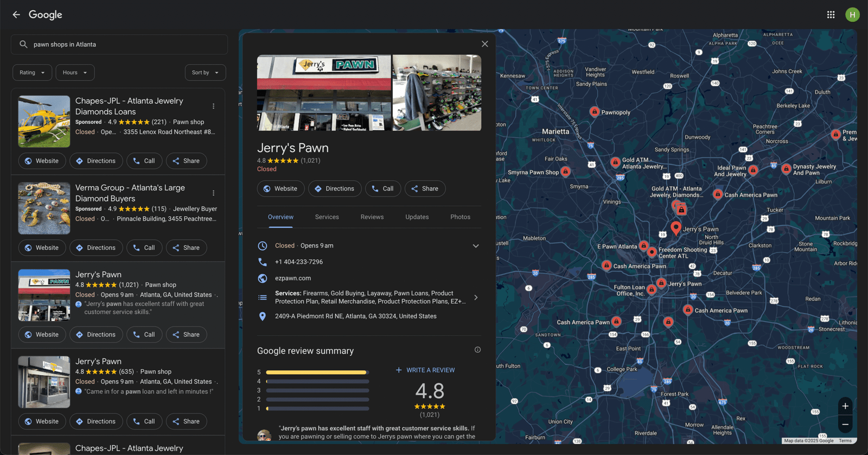Click Website for Jerry's Pawn 1,021-review listing
The image size is (868, 455).
click(42, 334)
